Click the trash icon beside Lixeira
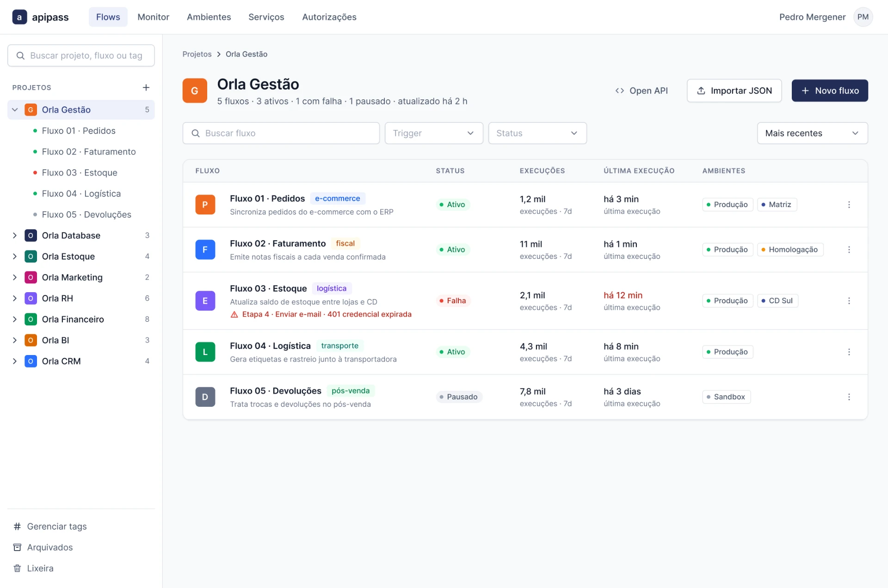888x588 pixels. tap(17, 568)
